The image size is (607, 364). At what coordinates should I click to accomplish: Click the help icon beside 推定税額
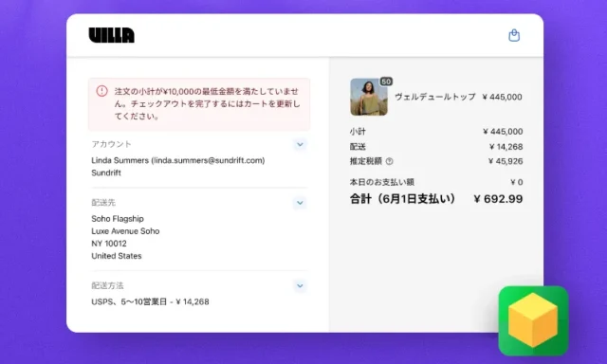(390, 161)
